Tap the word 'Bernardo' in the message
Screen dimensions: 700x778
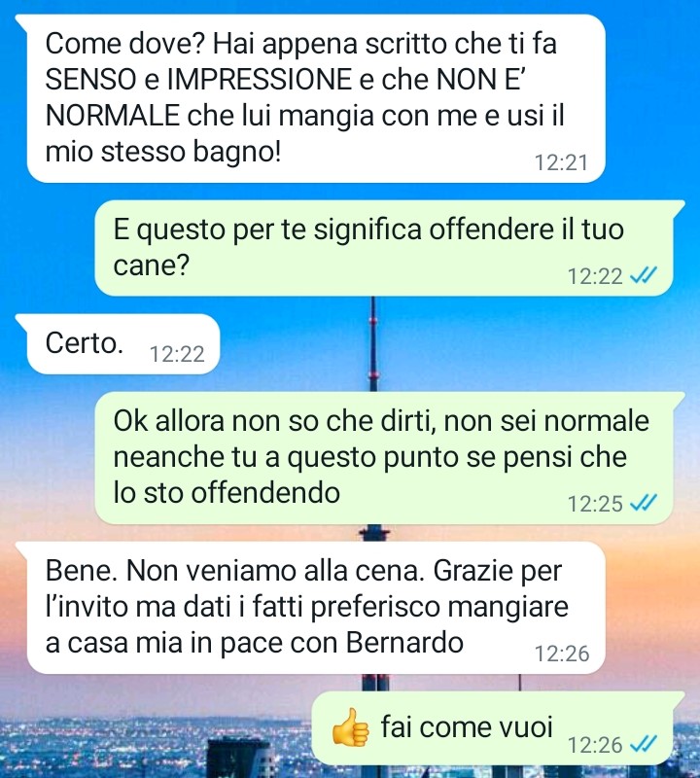[x=404, y=643]
